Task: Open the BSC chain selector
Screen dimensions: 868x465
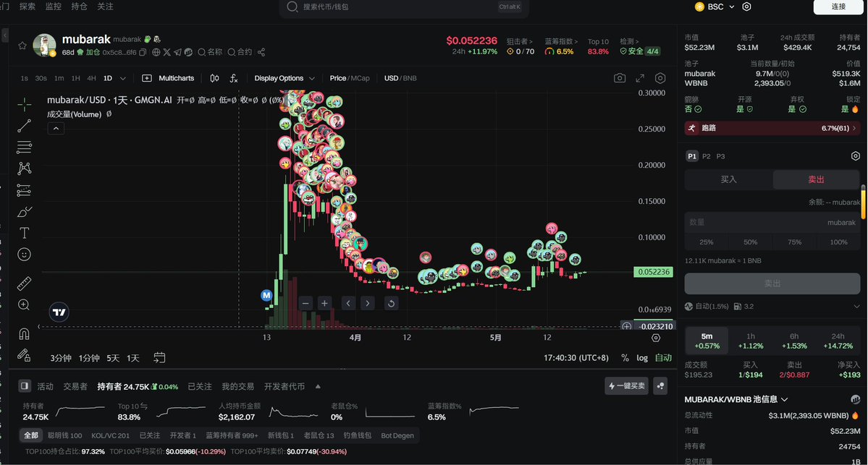Action: [x=715, y=7]
